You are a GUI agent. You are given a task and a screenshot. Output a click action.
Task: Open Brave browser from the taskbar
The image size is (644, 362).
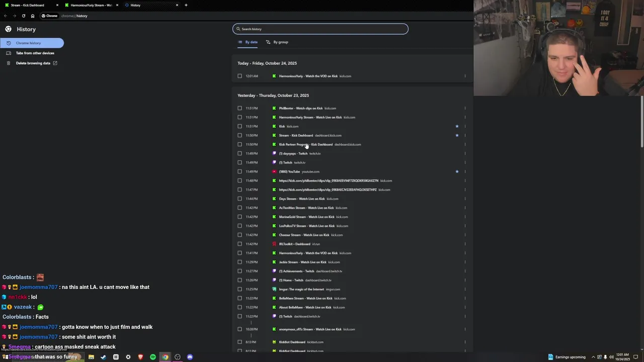coord(140,357)
